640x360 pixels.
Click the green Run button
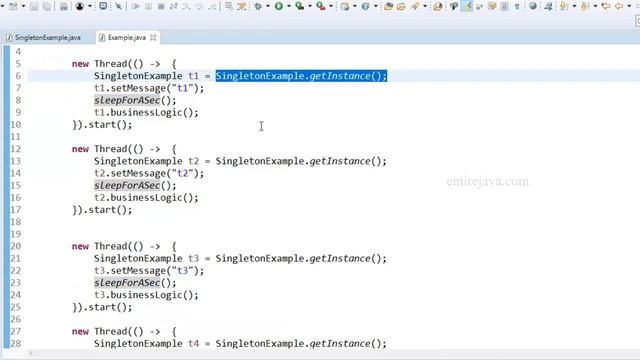pos(279,6)
